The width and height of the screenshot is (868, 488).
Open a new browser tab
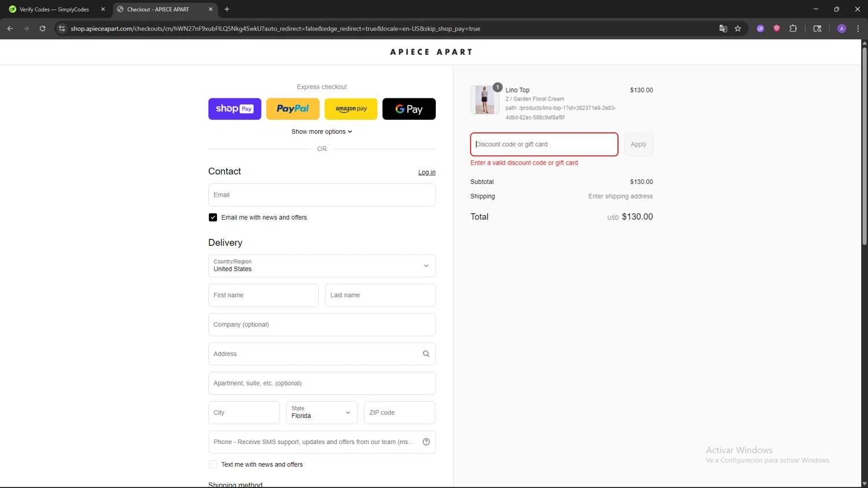coord(227,9)
